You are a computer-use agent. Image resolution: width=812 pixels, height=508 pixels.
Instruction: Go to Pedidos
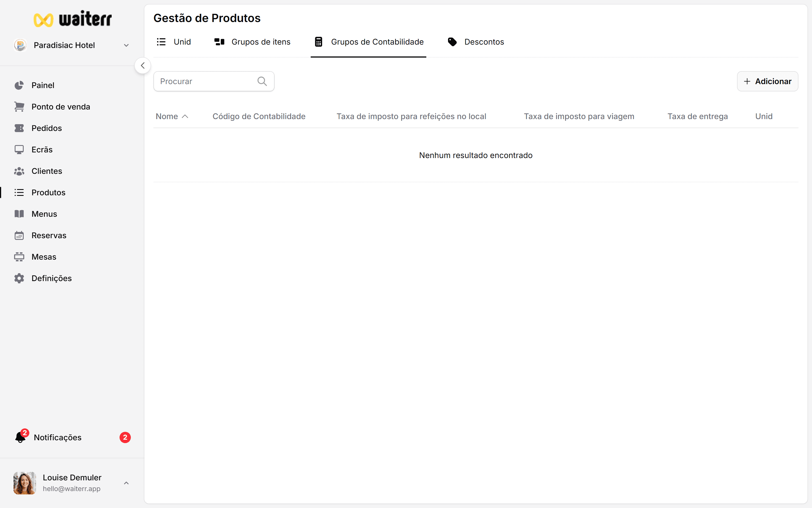click(x=47, y=128)
